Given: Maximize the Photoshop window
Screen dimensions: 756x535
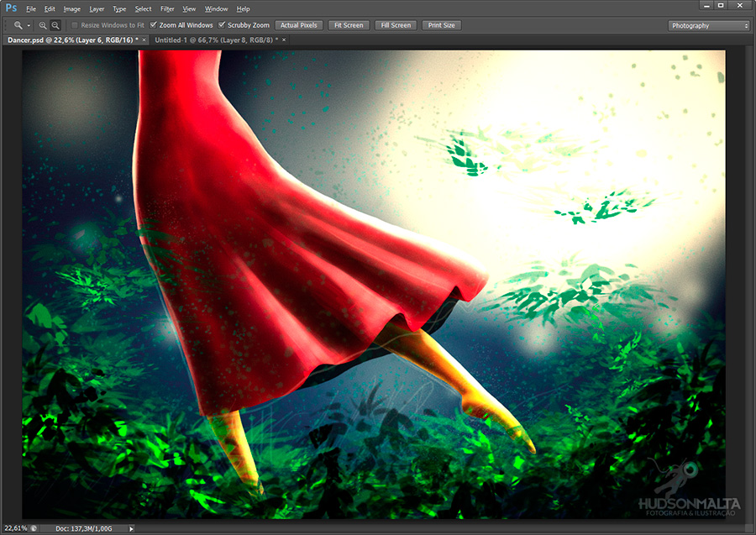Looking at the screenshot, I should coord(722,5).
